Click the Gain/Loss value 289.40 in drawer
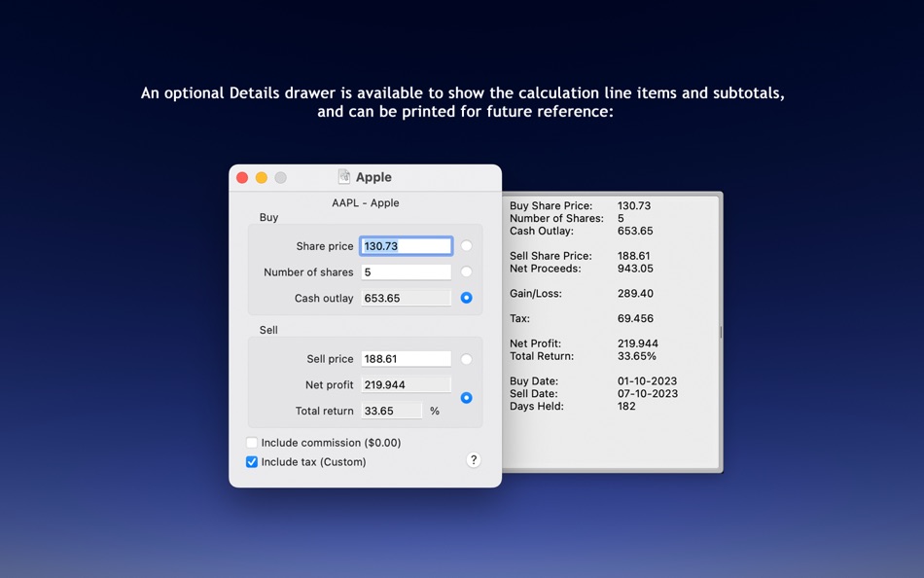This screenshot has height=578, width=924. point(635,293)
